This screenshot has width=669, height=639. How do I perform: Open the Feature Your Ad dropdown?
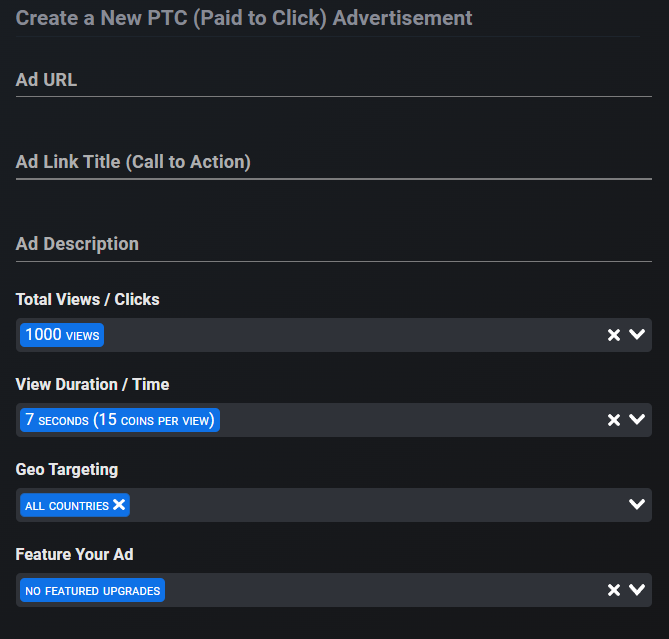[x=637, y=590]
